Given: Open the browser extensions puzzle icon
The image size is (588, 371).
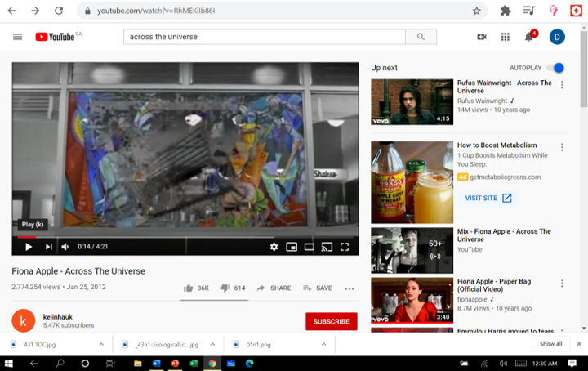Looking at the screenshot, I should (506, 11).
